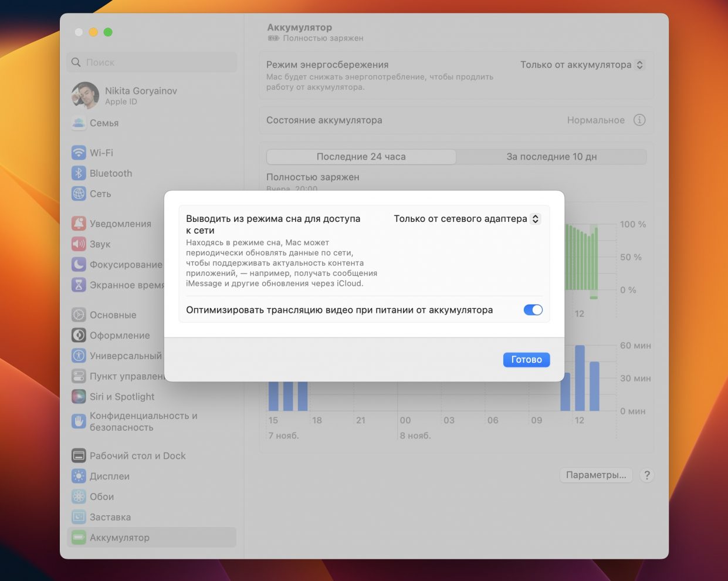
Task: Open Фокусирование moon icon
Action: (x=79, y=265)
